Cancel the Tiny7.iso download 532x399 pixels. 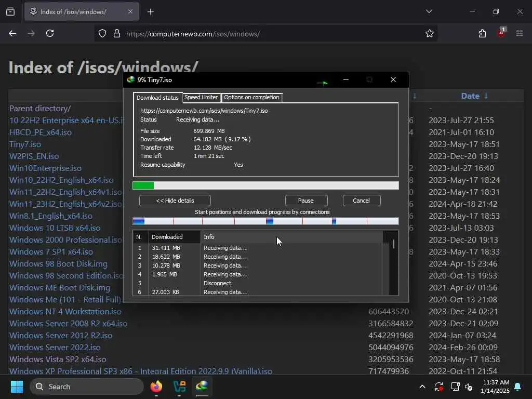362,201
